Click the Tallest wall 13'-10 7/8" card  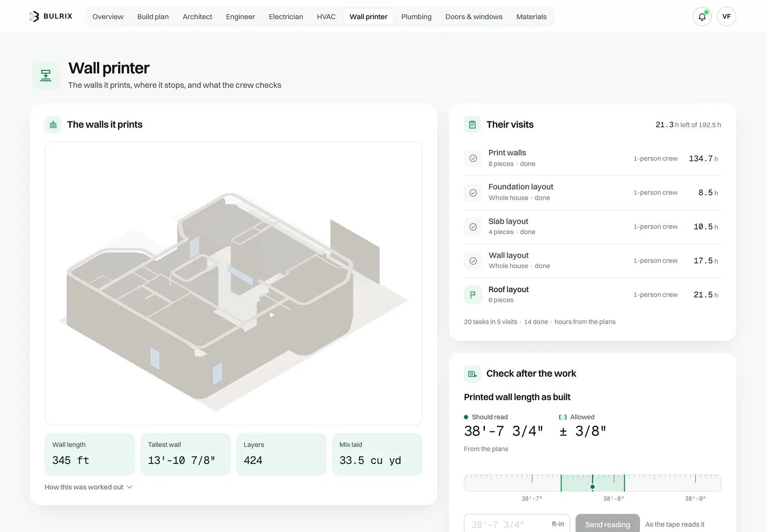[x=186, y=454]
